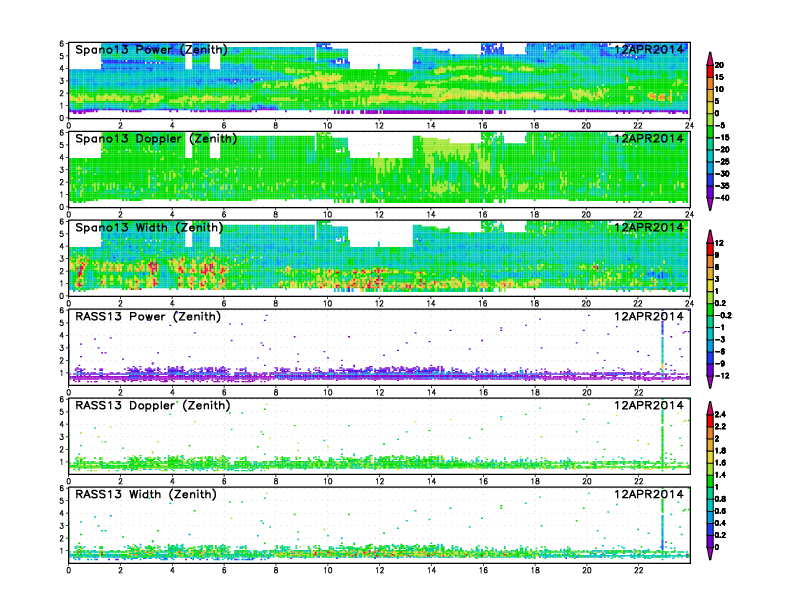Click the '1.8' label on the lowest colorbar
This screenshot has width=792, height=612.
(720, 450)
